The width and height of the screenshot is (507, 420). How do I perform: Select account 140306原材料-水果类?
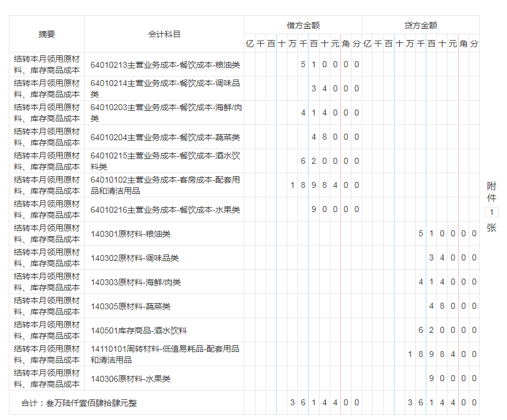[x=131, y=379]
